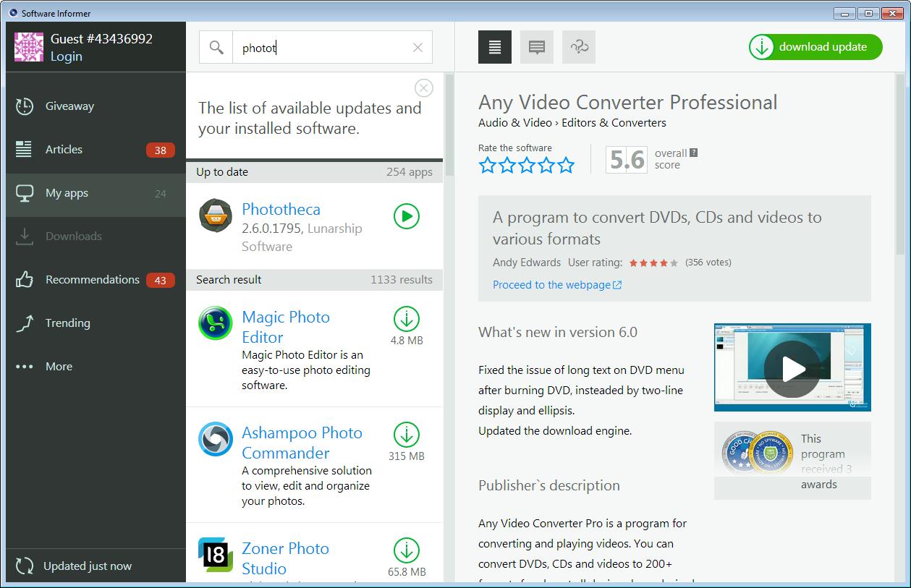Expand the More sidebar menu

59,367
